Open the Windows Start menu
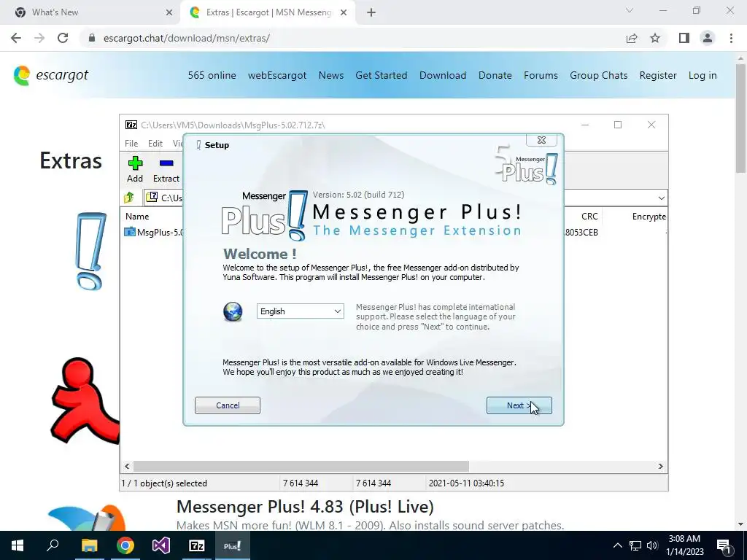Viewport: 747px width, 560px height. (x=18, y=545)
